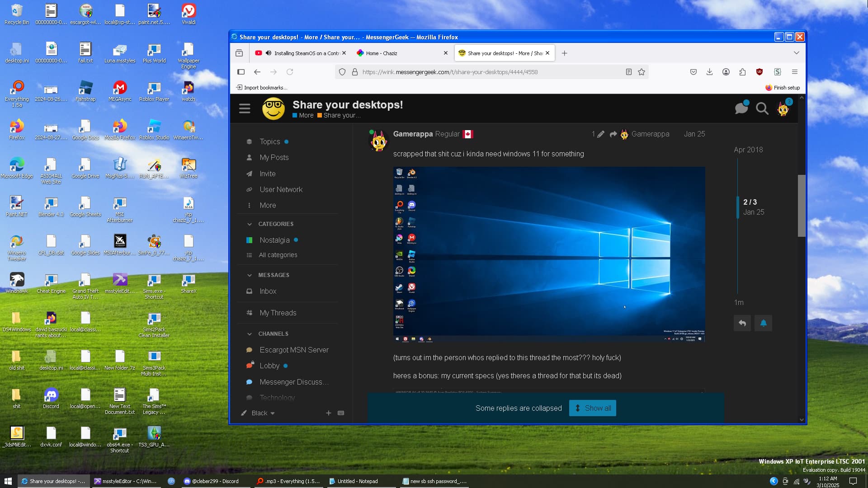Go back with the browser back arrow
868x488 pixels.
coord(257,72)
